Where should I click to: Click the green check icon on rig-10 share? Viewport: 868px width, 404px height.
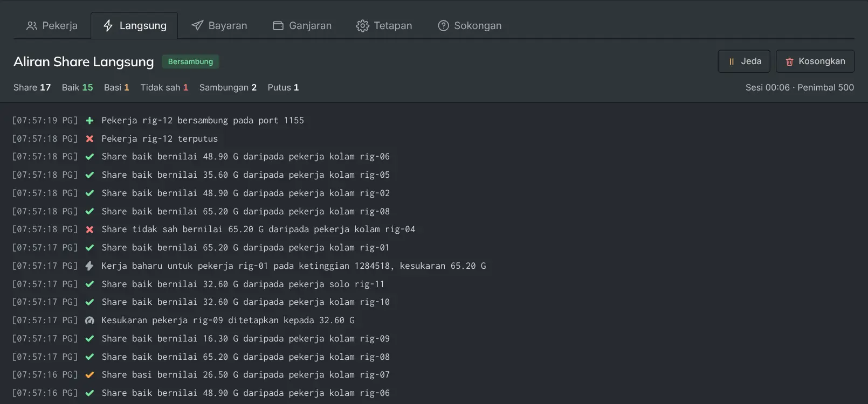pyautogui.click(x=89, y=302)
